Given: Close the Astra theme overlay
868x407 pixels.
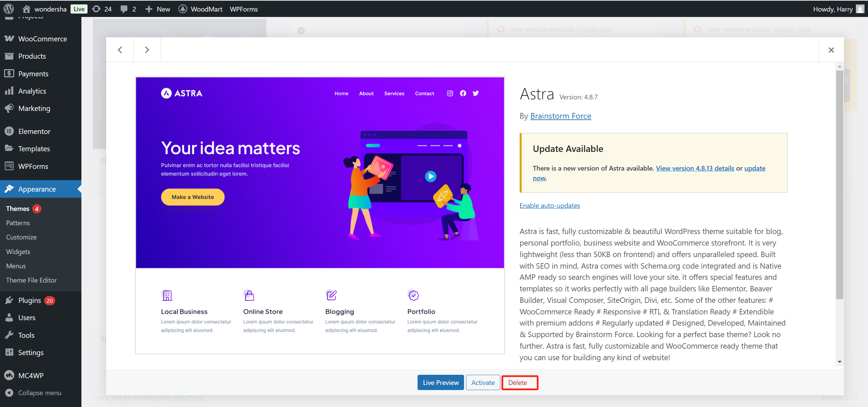Looking at the screenshot, I should pos(831,50).
